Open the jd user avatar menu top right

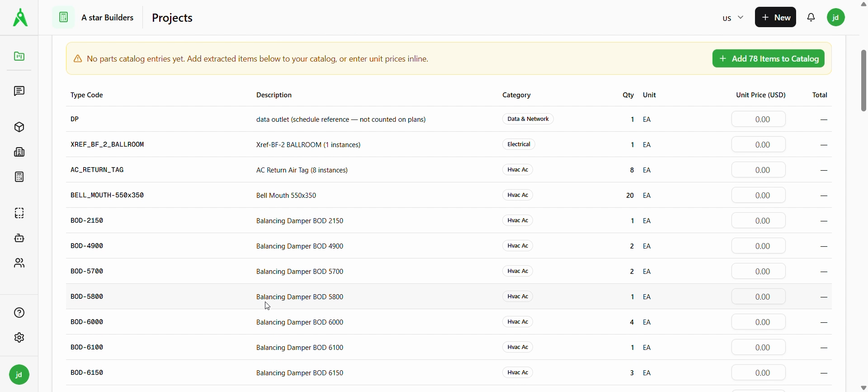click(836, 18)
